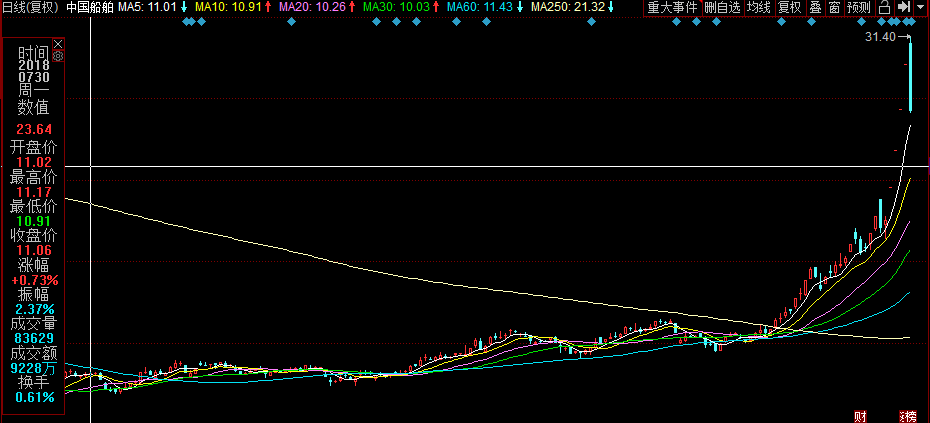The width and height of the screenshot is (930, 423).
Task: Select the 成交量 value 83629
Action: point(34,338)
